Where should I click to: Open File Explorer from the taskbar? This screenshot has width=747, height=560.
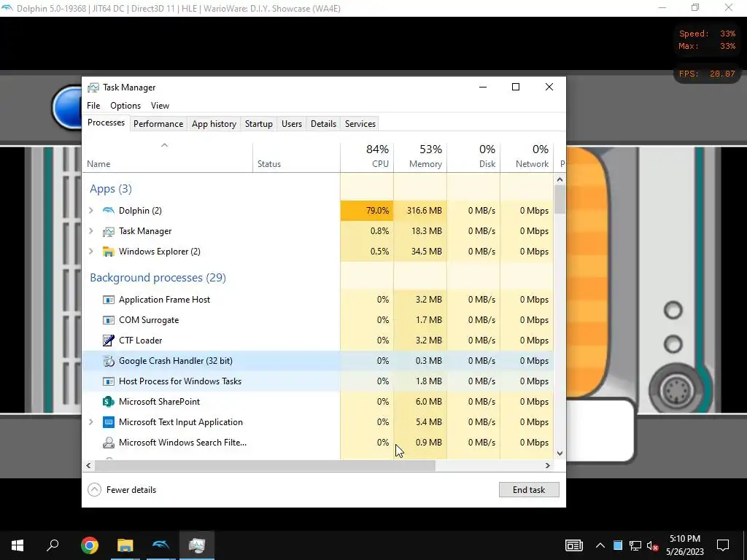pyautogui.click(x=125, y=545)
